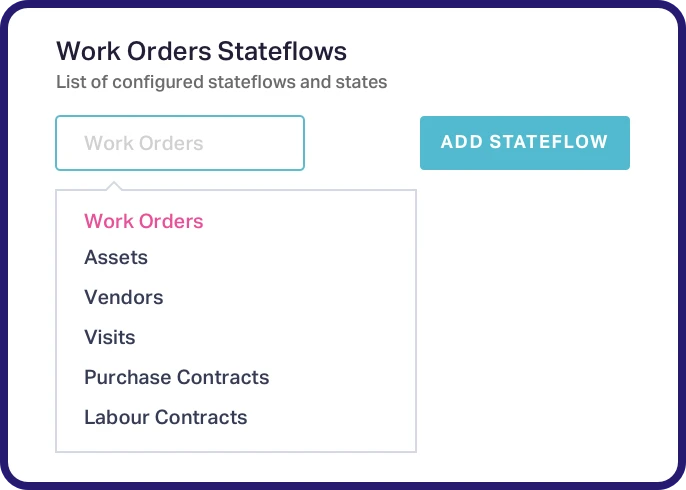This screenshot has width=686, height=490.
Task: Create a new stateflow with the teal button
Action: 525,143
